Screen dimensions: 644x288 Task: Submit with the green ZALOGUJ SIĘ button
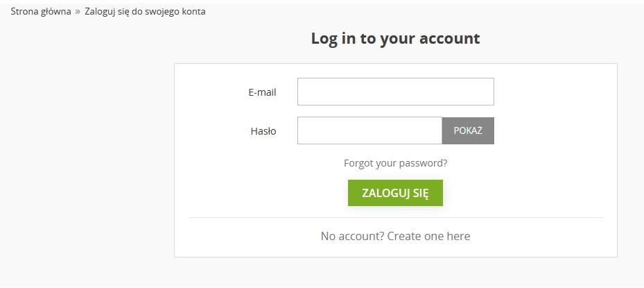[x=395, y=193]
